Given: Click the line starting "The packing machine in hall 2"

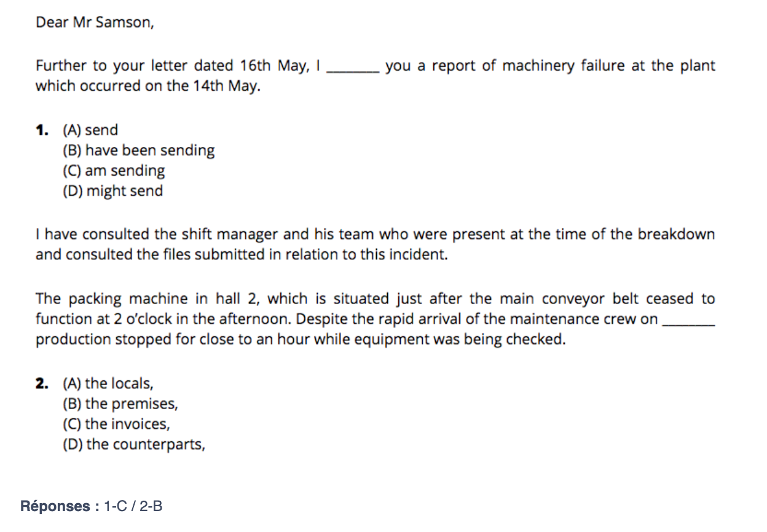Looking at the screenshot, I should [x=375, y=299].
